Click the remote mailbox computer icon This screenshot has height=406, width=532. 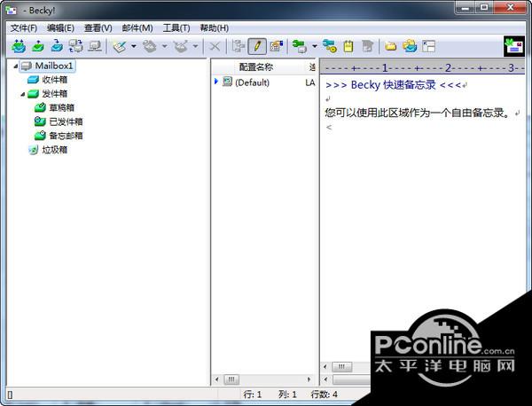tap(95, 46)
